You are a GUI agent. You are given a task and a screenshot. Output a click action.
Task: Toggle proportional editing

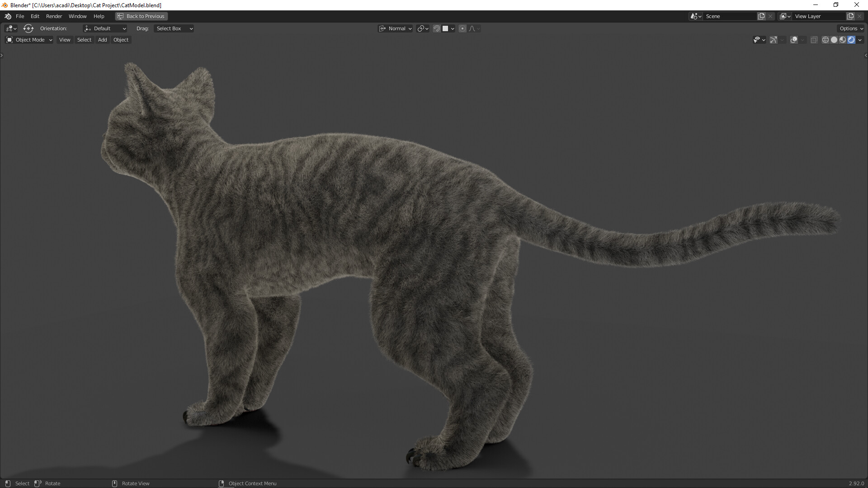[x=462, y=28]
